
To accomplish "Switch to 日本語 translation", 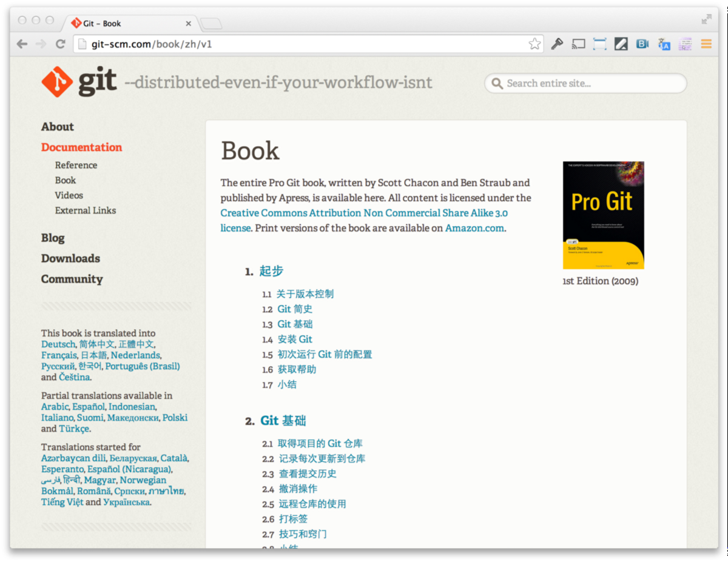I will (93, 355).
